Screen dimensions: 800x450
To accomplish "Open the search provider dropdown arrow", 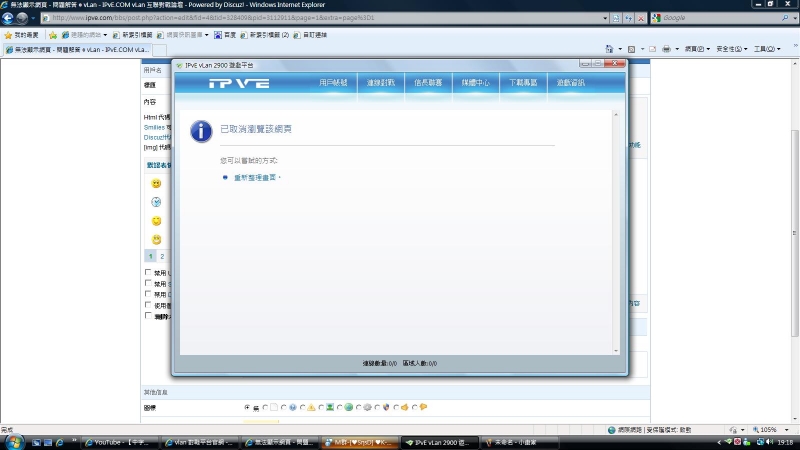I will pyautogui.click(x=795, y=18).
